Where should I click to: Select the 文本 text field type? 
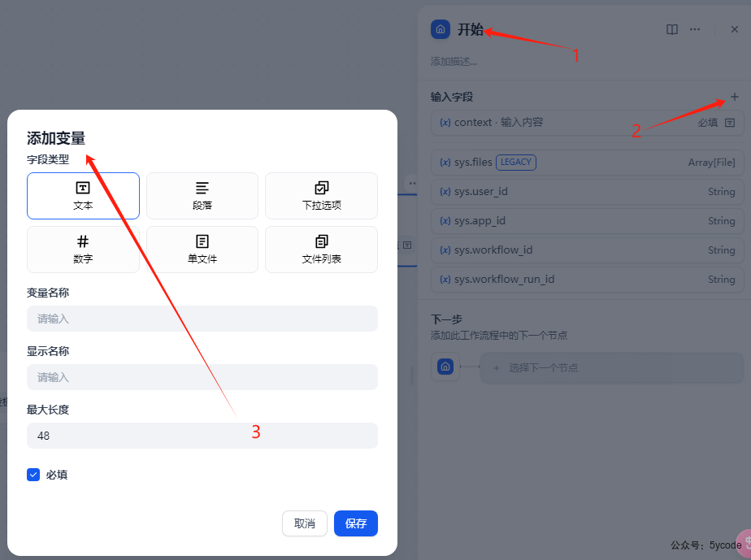click(x=83, y=196)
